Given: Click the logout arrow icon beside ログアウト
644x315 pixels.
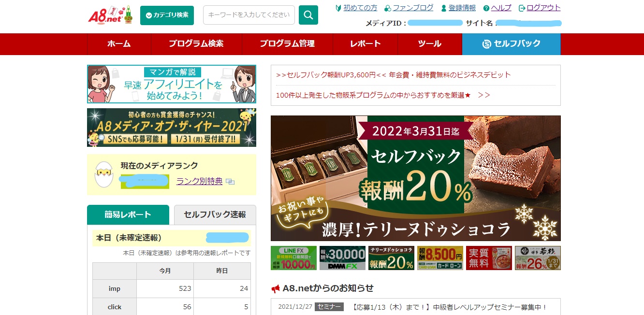Looking at the screenshot, I should [521, 8].
